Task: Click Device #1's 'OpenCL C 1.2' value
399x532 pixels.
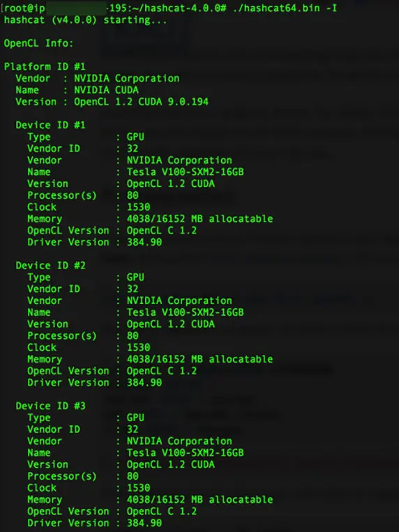Action: click(x=162, y=230)
